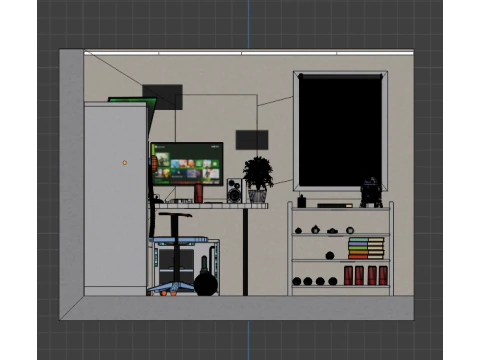Select the black window blind
Screen dimensions: 480x360
click(x=340, y=130)
